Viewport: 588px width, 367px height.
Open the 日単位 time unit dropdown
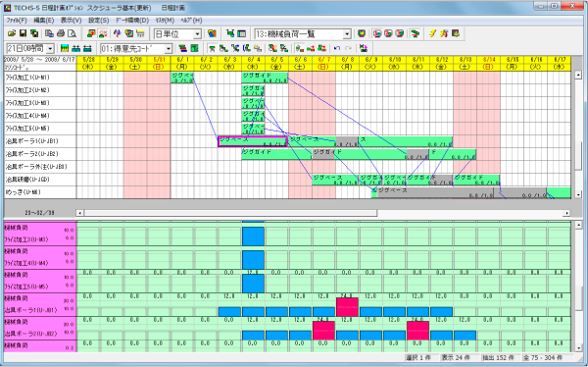197,34
